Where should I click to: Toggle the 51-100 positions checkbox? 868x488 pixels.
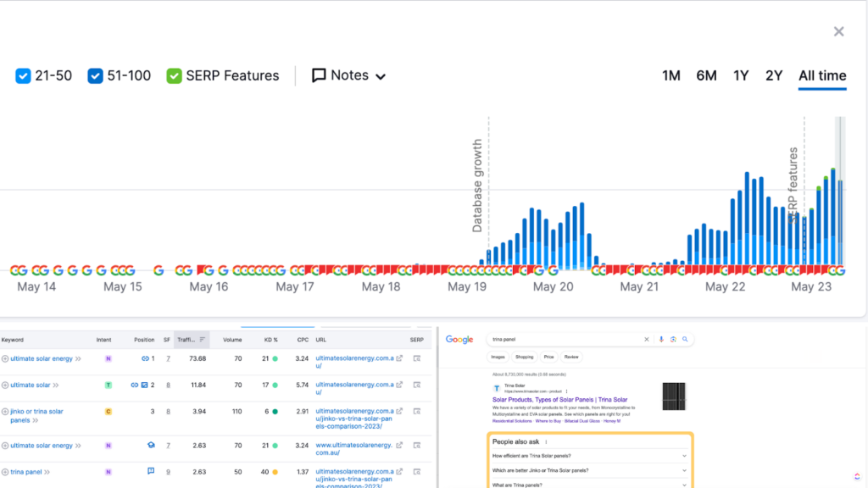95,76
